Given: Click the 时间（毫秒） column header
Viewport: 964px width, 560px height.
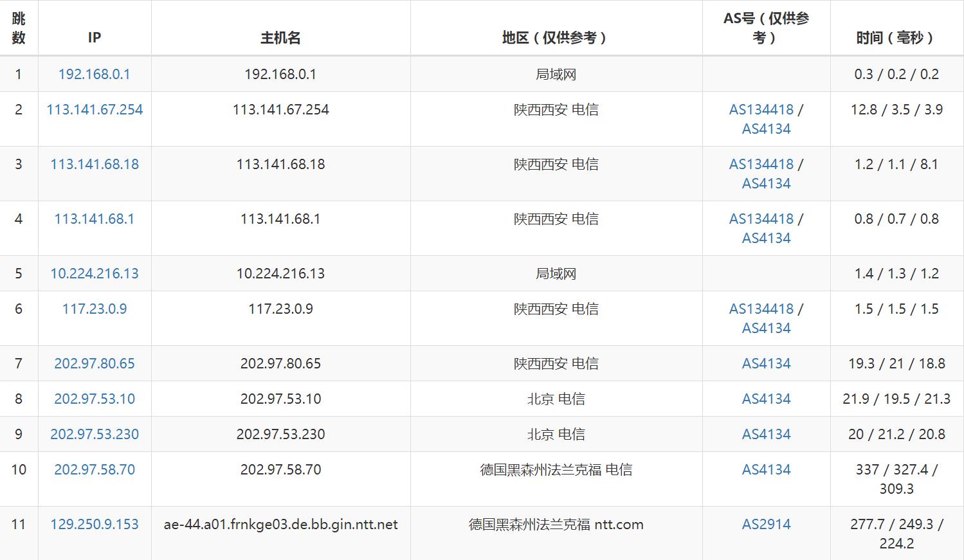Looking at the screenshot, I should coord(897,28).
